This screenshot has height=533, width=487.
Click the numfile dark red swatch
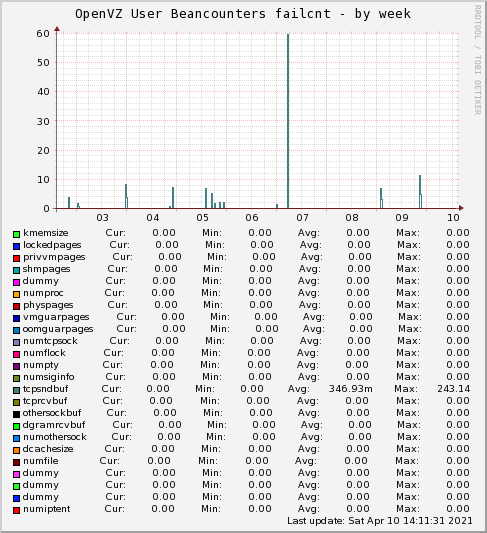[x=16, y=462]
